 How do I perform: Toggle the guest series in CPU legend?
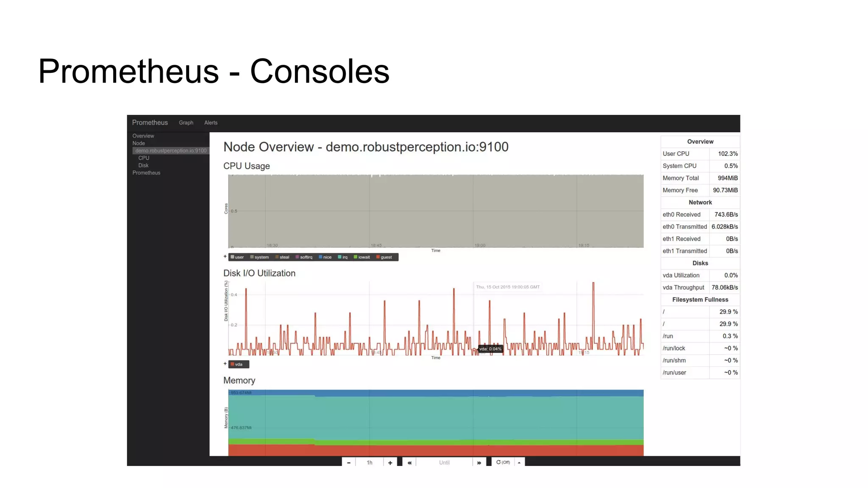point(384,257)
